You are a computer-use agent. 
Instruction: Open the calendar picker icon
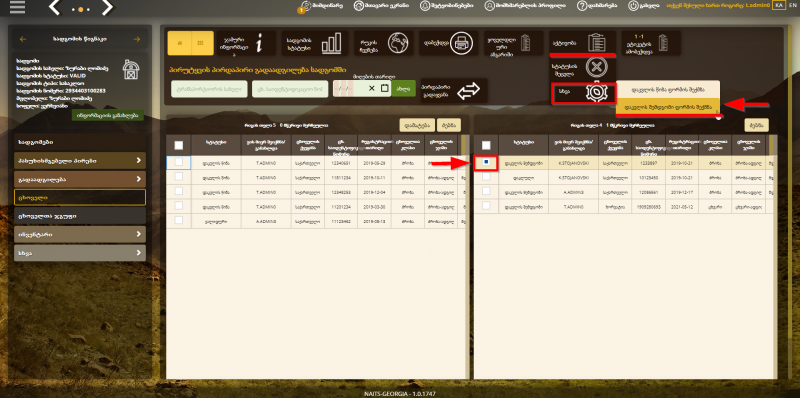pyautogui.click(x=384, y=88)
